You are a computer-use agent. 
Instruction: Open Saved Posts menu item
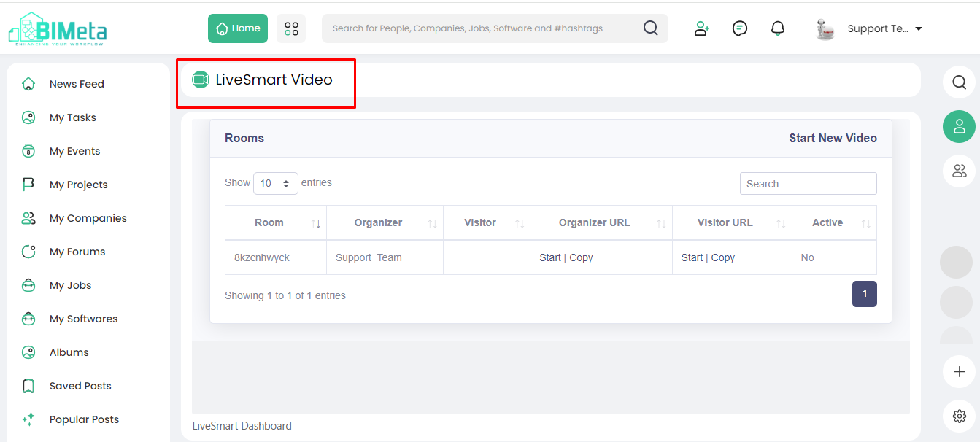tap(80, 386)
